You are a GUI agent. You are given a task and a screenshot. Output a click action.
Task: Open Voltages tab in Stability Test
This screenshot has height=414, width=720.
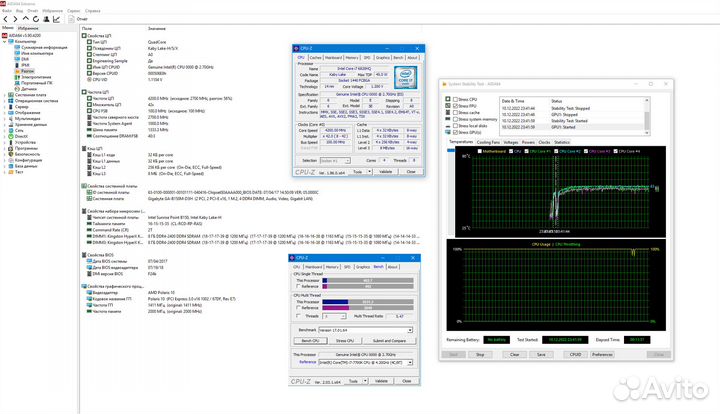[x=511, y=142]
